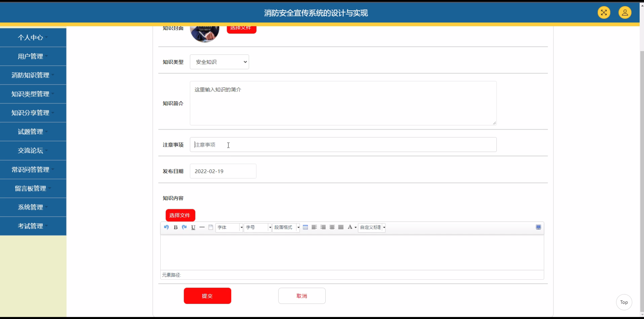Open the font color dropdown arrow
Screen dimensions: 644x319
(356, 227)
